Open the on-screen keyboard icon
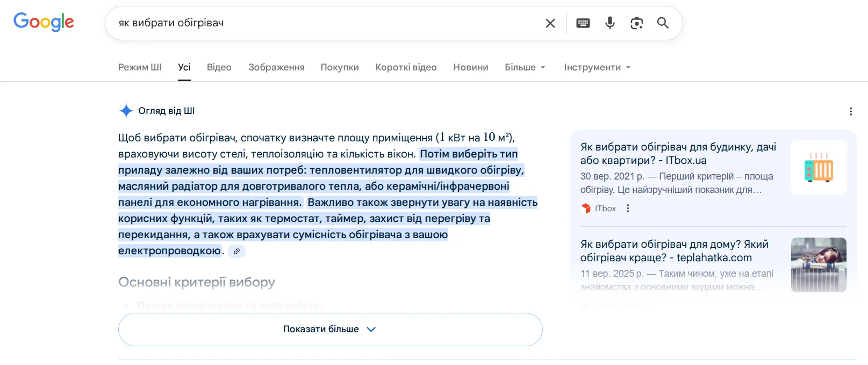The height and width of the screenshot is (365, 868). [583, 23]
